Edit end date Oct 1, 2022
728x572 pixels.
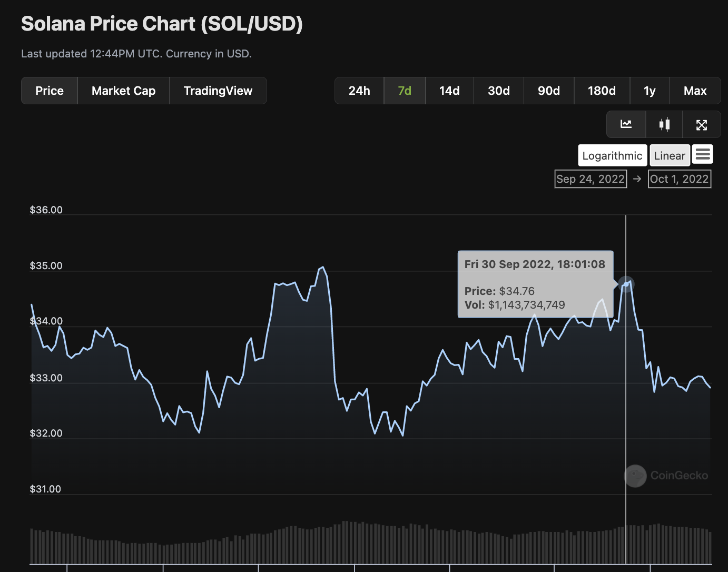point(680,179)
